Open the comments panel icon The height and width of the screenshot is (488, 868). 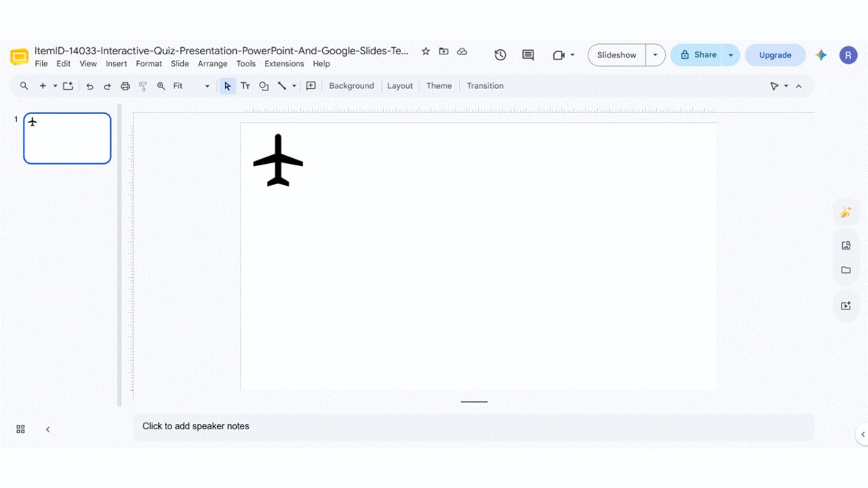(528, 55)
